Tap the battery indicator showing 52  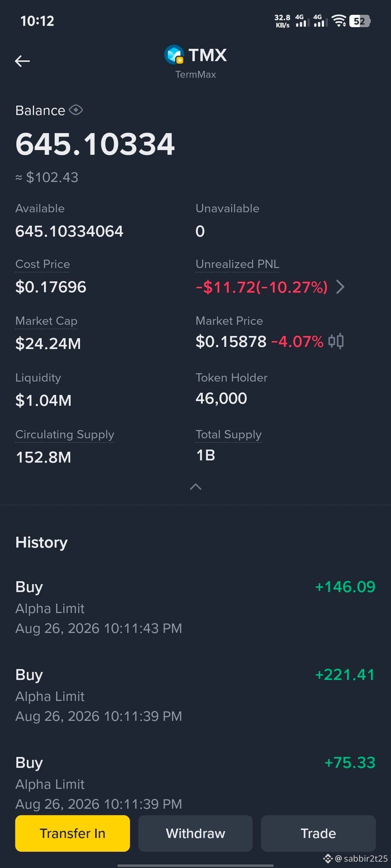[x=360, y=21]
